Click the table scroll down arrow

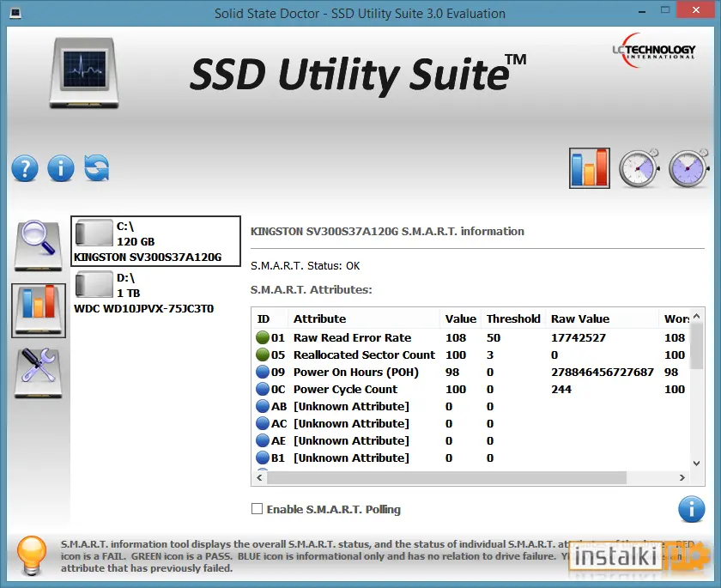tap(697, 464)
